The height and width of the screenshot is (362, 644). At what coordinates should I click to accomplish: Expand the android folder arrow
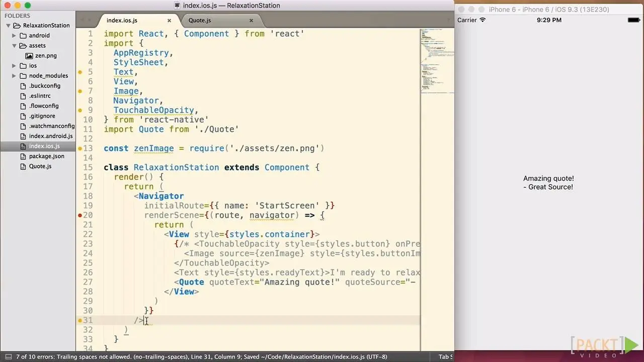15,36
